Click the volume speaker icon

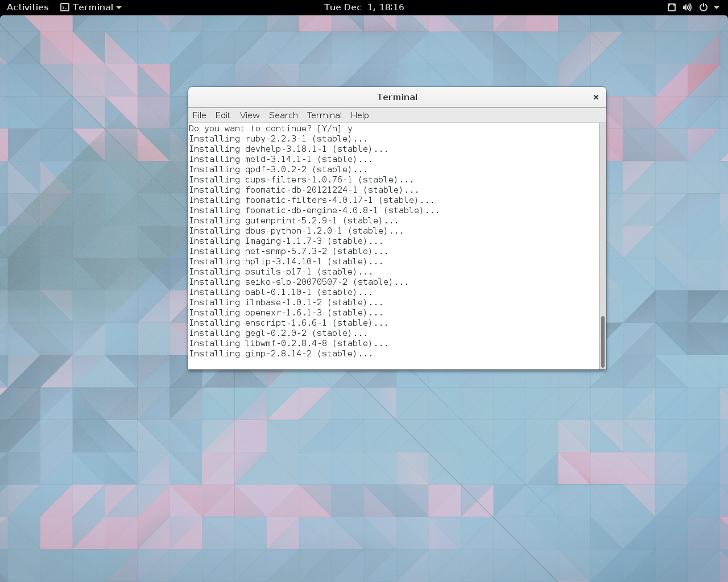tap(687, 7)
